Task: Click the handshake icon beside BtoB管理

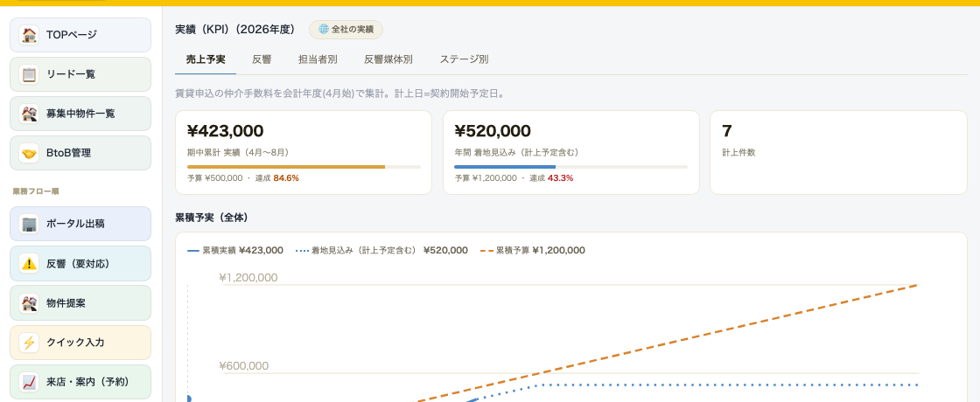Action: pos(29,153)
